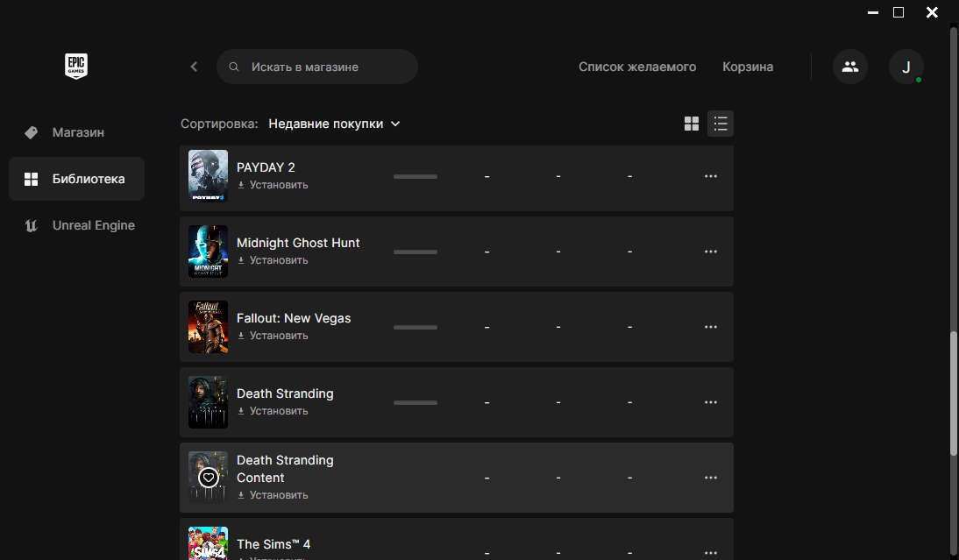Minimize the Epic Games Launcher window
The height and width of the screenshot is (560, 959).
(x=873, y=12)
